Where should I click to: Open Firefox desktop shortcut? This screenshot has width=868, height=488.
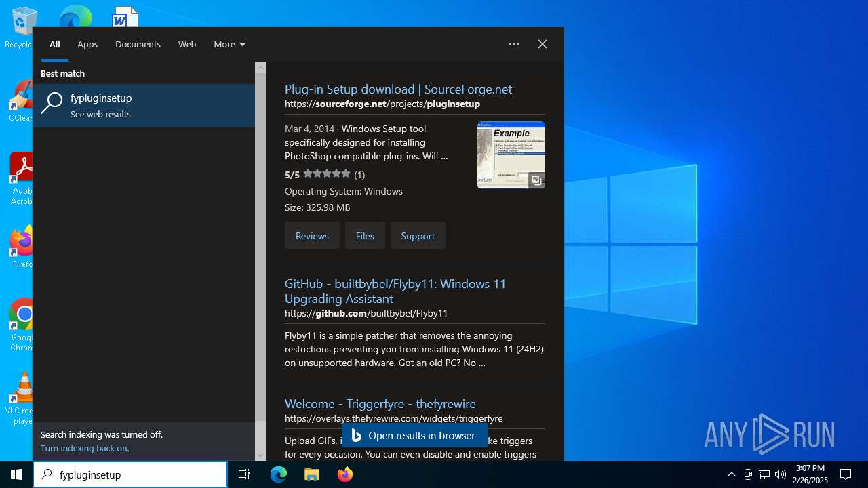[x=21, y=247]
